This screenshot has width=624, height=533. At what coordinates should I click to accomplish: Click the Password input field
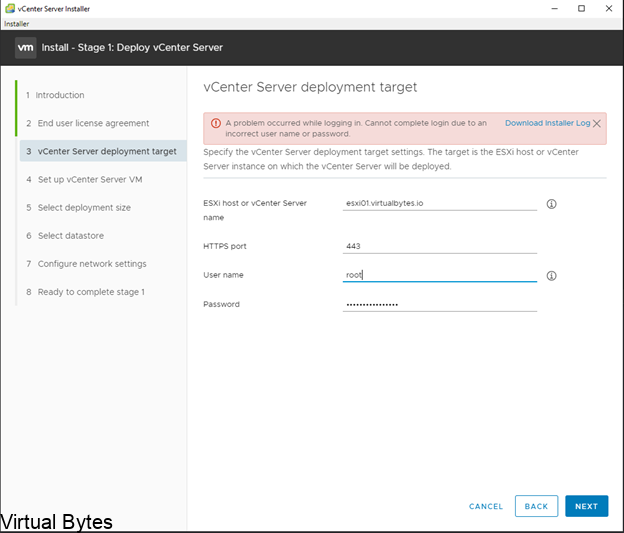pyautogui.click(x=439, y=304)
